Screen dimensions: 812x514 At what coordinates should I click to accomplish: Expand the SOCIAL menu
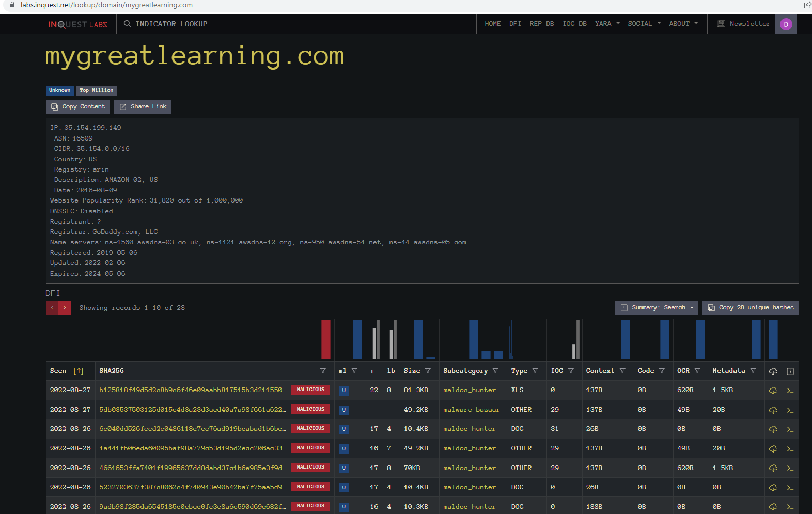644,24
